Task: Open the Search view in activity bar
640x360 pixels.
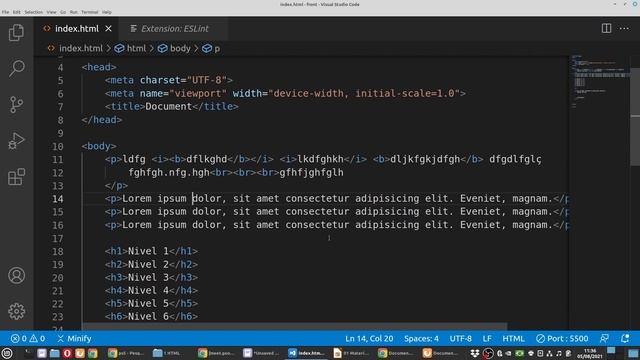Action: (x=16, y=68)
